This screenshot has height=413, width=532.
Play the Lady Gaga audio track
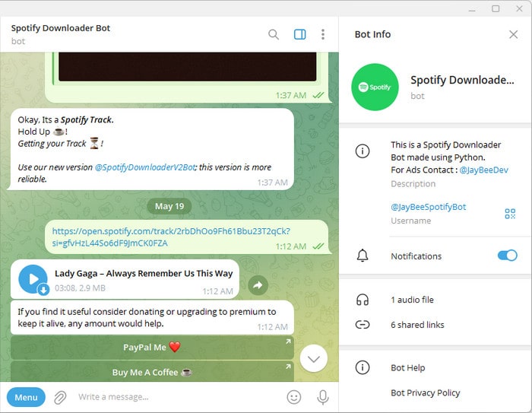(x=33, y=279)
